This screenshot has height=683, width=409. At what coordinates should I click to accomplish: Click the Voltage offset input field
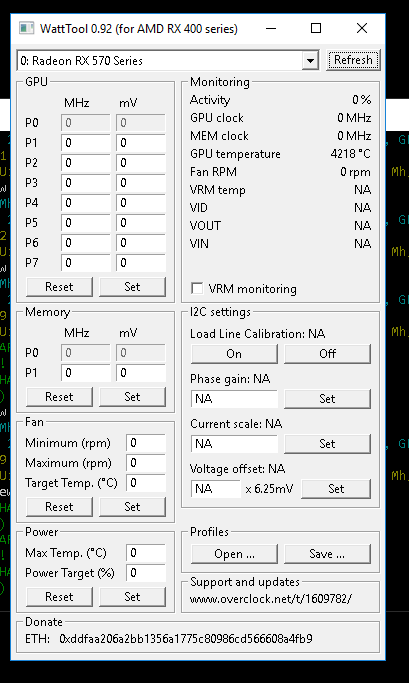pos(216,489)
